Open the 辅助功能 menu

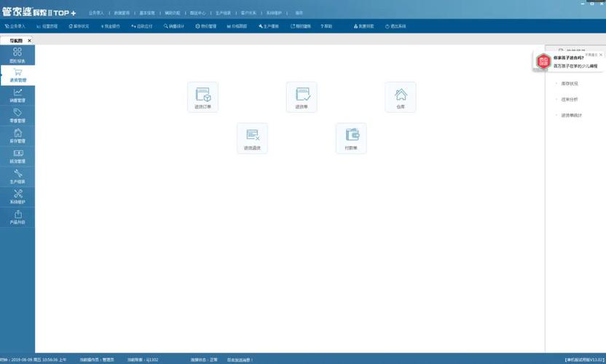173,13
